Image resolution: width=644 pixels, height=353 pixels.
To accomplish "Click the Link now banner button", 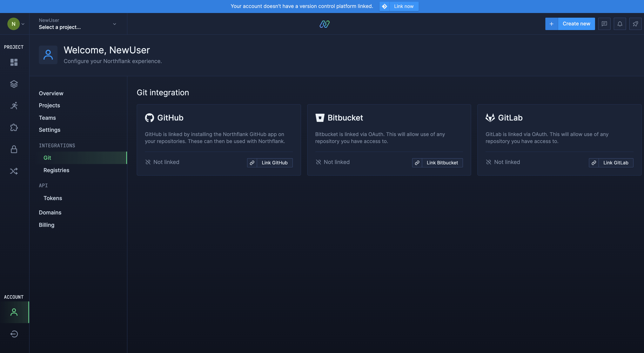I will click(399, 6).
